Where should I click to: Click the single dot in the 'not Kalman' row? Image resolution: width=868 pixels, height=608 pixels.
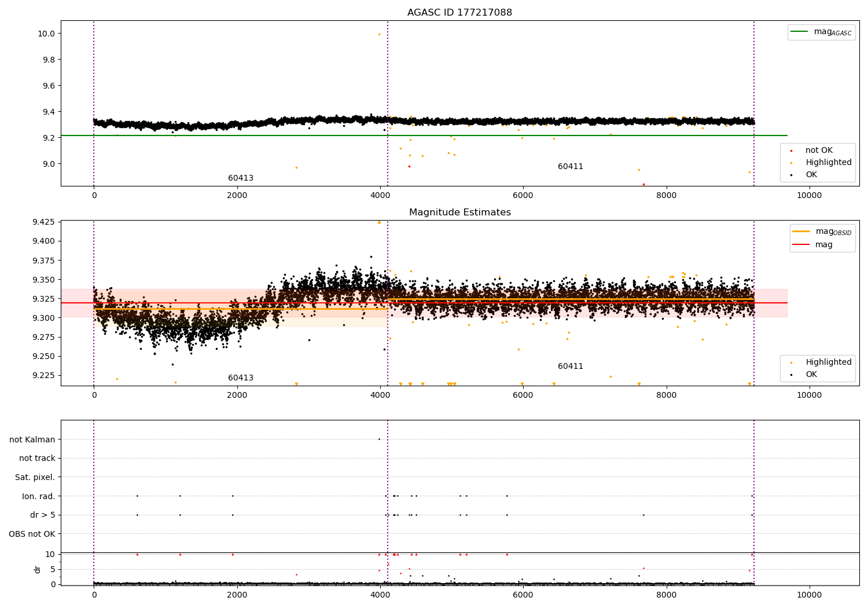click(379, 439)
